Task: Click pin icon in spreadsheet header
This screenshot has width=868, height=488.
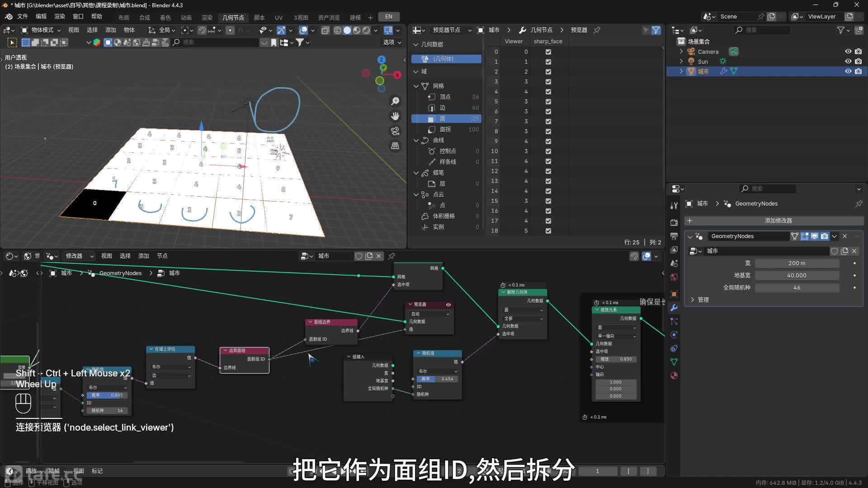Action: tap(597, 30)
